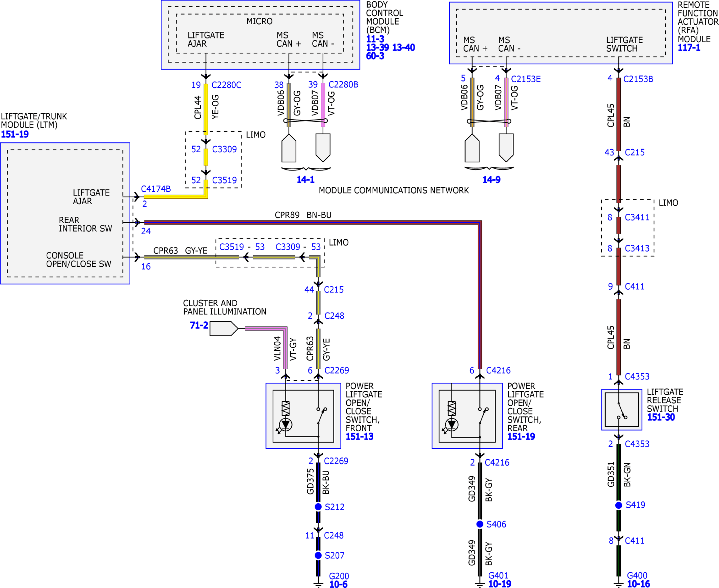Viewport: 719px width, 588px height.
Task: Select the horizontal CPR63 GY-YE wire label
Action: (x=180, y=251)
